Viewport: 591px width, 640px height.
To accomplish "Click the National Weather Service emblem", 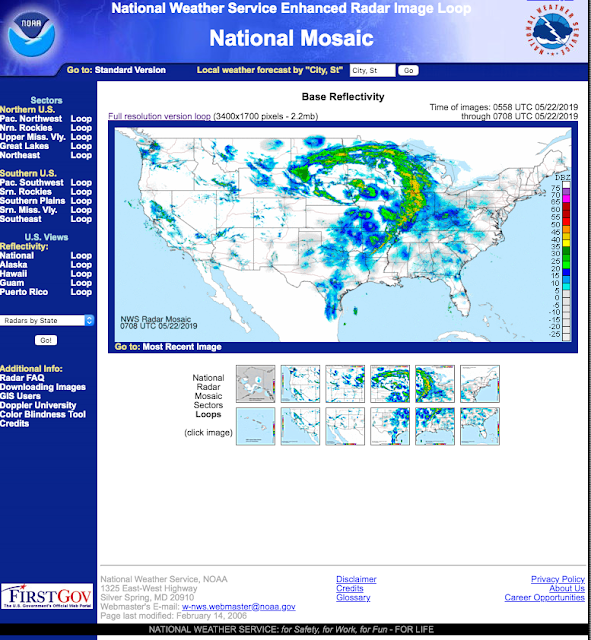I will click(552, 31).
